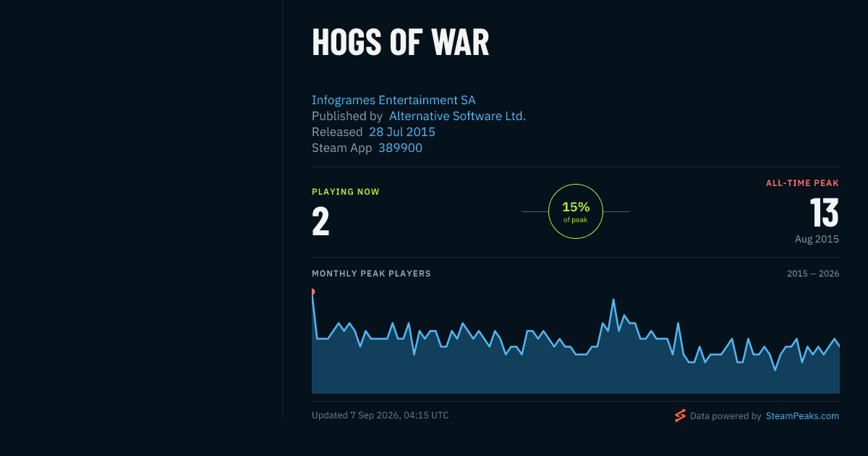Click the Playing Now label
This screenshot has width=868, height=456.
[x=346, y=192]
